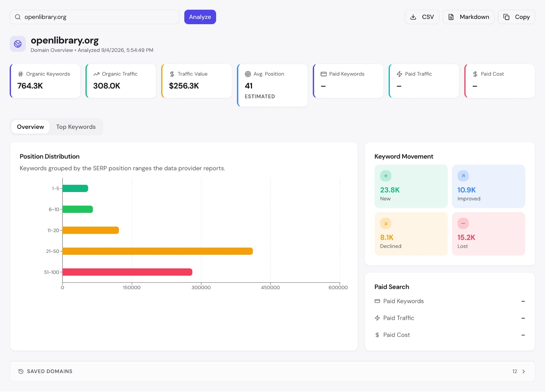Click the openlibrary.org page heading
Image resolution: width=545 pixels, height=392 pixels.
(65, 40)
